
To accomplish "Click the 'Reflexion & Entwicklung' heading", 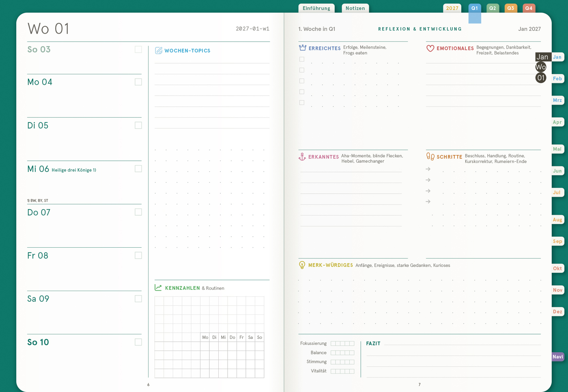I will click(420, 29).
